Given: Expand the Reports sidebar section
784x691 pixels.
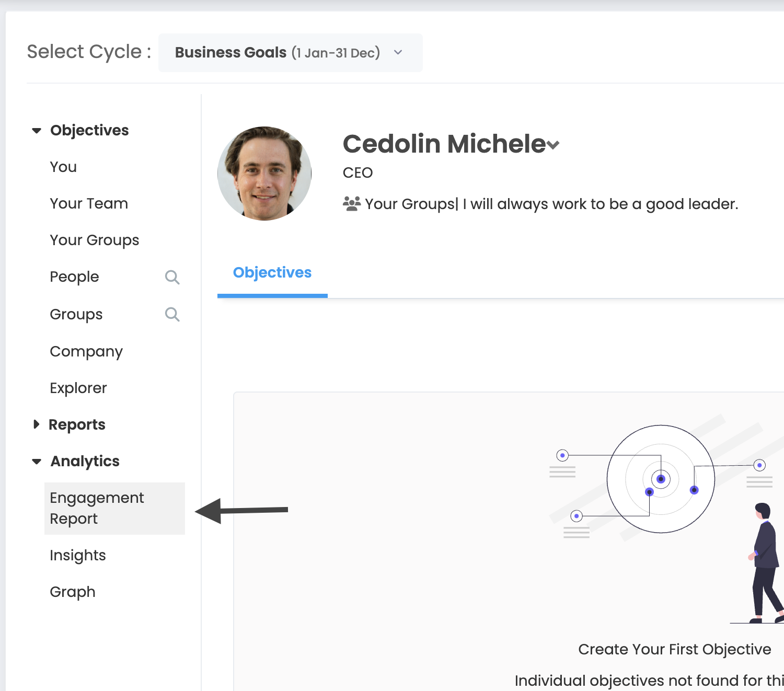Looking at the screenshot, I should tap(36, 424).
